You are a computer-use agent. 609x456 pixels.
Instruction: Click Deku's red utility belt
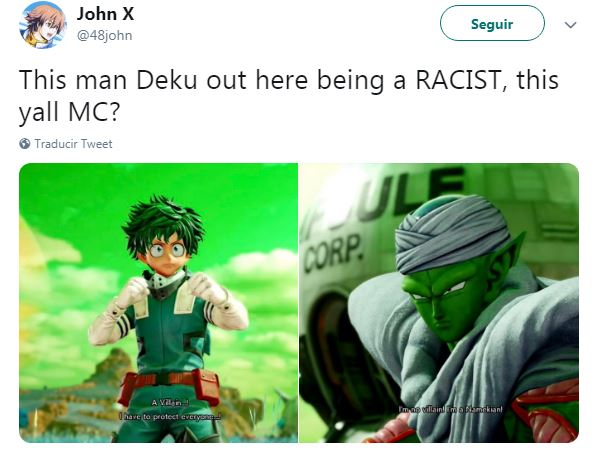coord(169,385)
